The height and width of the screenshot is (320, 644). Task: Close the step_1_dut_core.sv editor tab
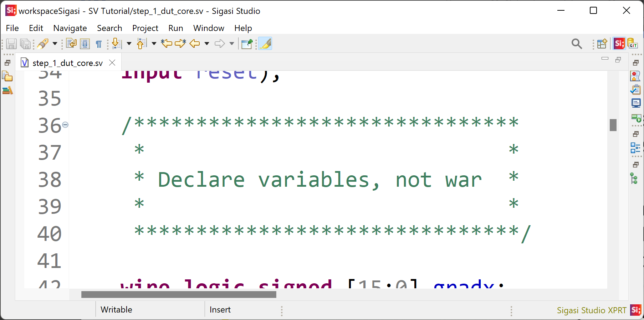coord(112,63)
